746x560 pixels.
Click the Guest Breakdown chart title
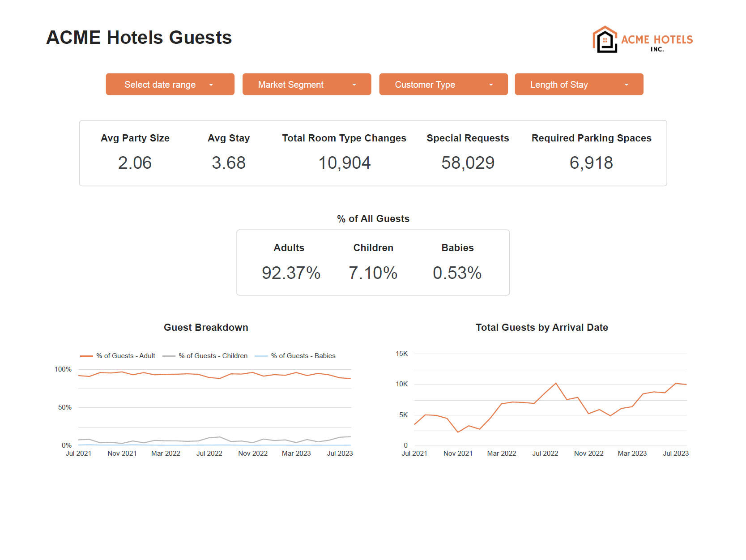[x=206, y=327]
